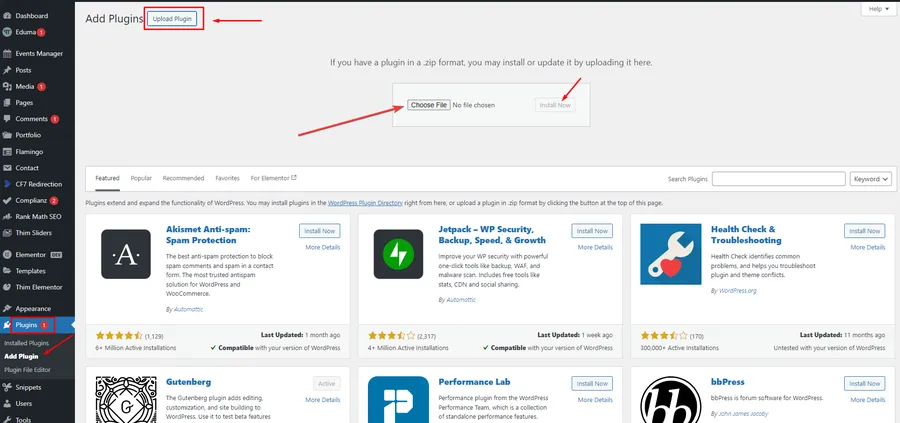Click the Appearance brush icon
900x423 pixels.
7,309
